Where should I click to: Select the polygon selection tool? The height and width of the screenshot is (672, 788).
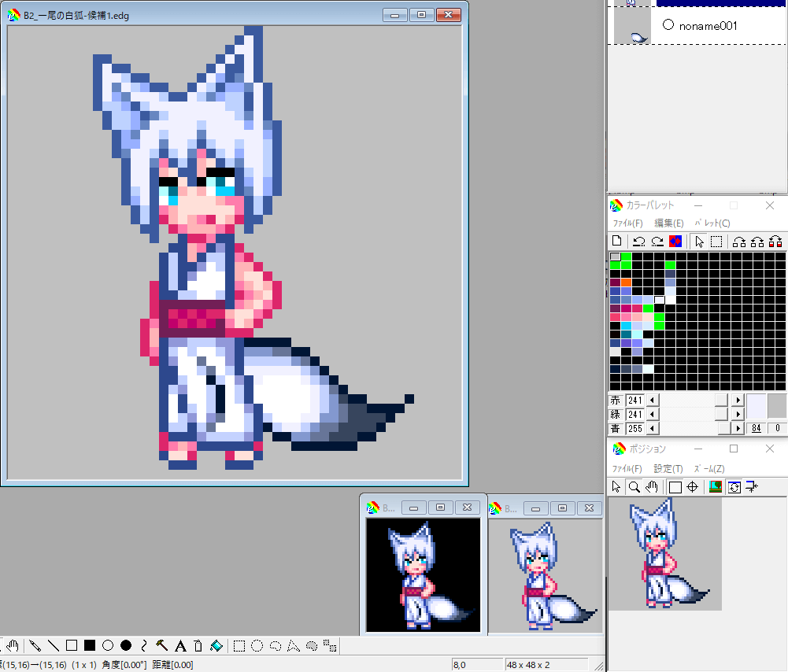pyautogui.click(x=294, y=646)
